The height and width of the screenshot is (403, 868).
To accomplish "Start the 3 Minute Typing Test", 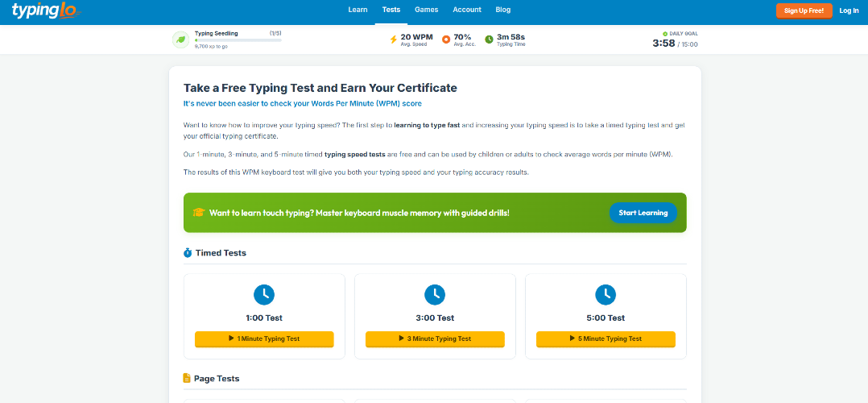I will tap(435, 339).
